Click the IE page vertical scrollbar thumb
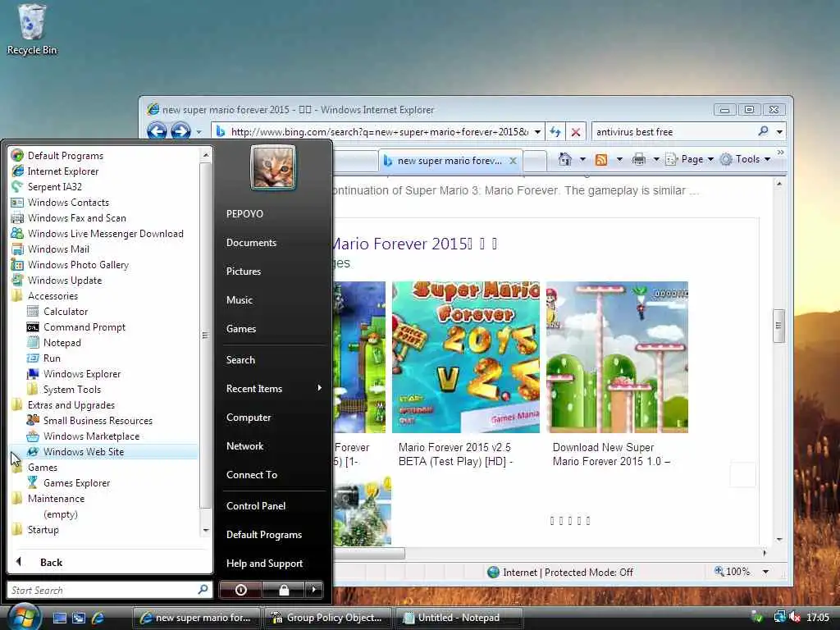The width and height of the screenshot is (840, 630). click(x=779, y=326)
